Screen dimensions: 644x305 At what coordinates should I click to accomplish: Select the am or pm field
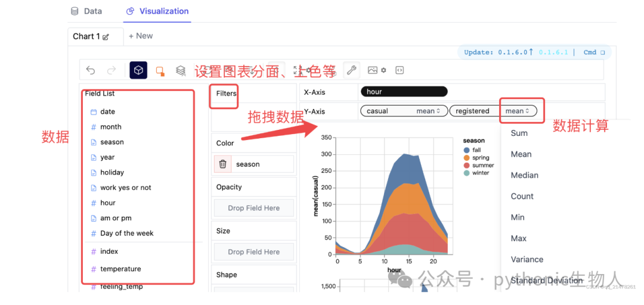coord(116,218)
